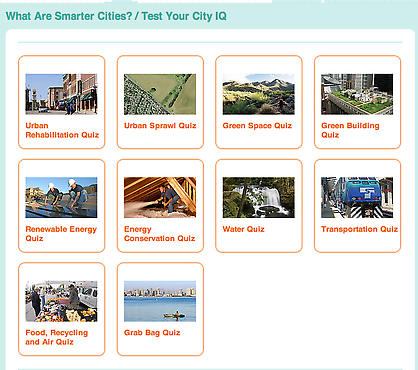Open Food, Recycling and Air Quiz link

pyautogui.click(x=57, y=337)
